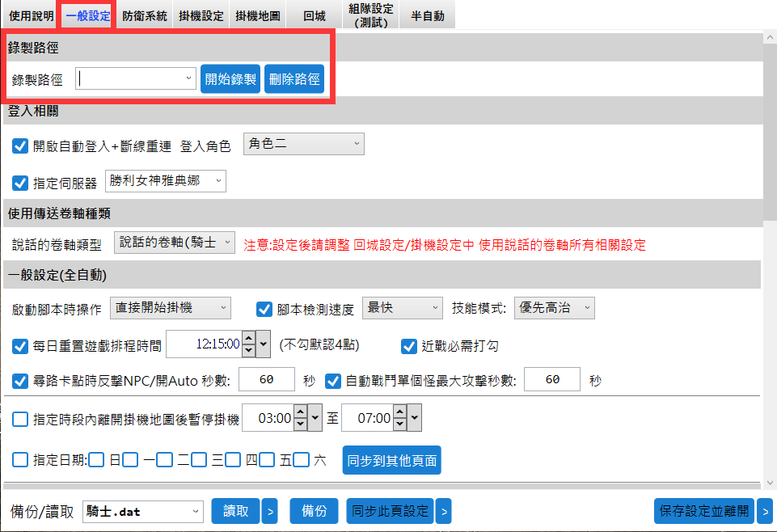777x532 pixels.
Task: Open the dropdown arrow beside 12:15:00 time
Action: [x=264, y=346]
